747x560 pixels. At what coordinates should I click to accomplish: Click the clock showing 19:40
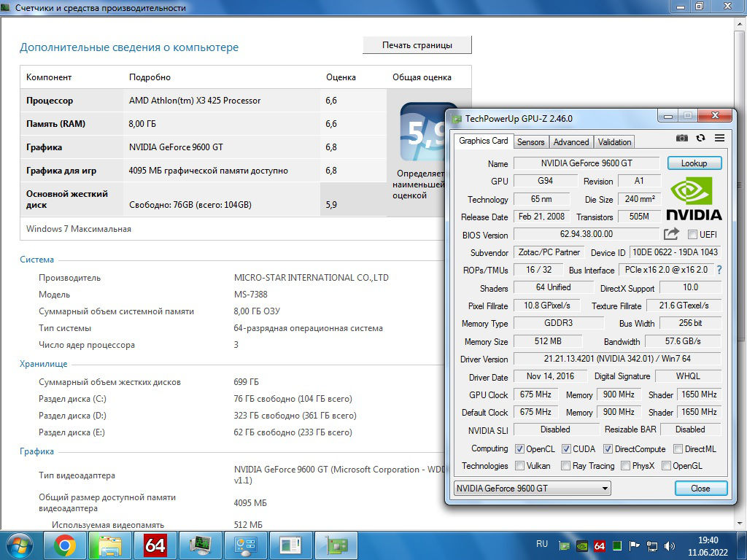(x=708, y=540)
